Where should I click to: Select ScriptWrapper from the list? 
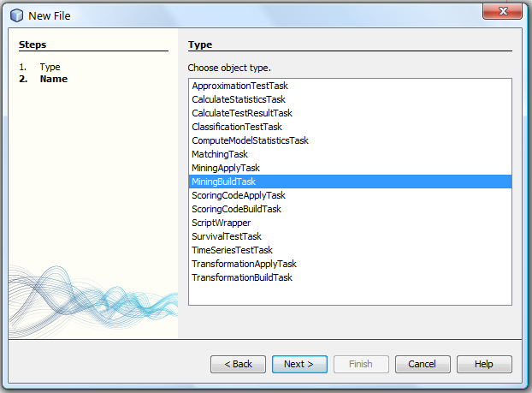pos(222,223)
